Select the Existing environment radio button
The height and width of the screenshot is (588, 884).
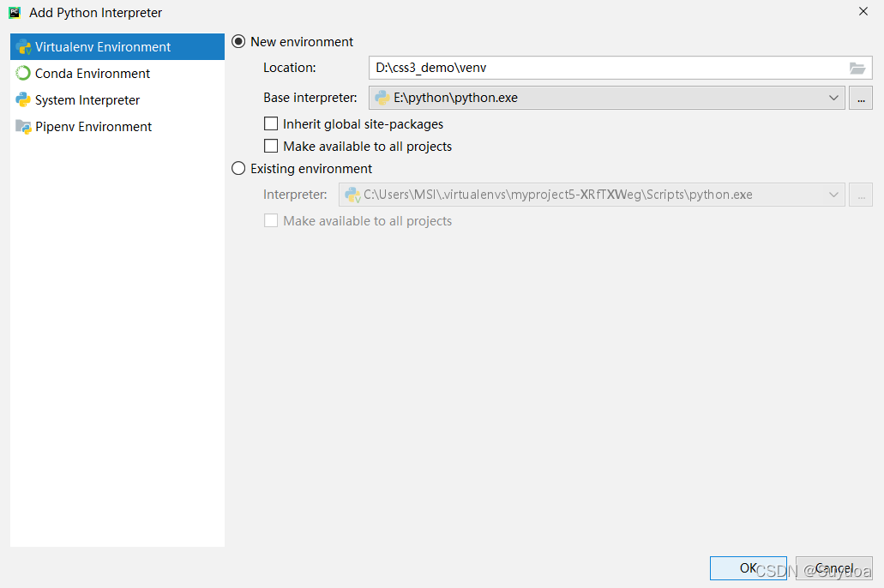pos(239,169)
